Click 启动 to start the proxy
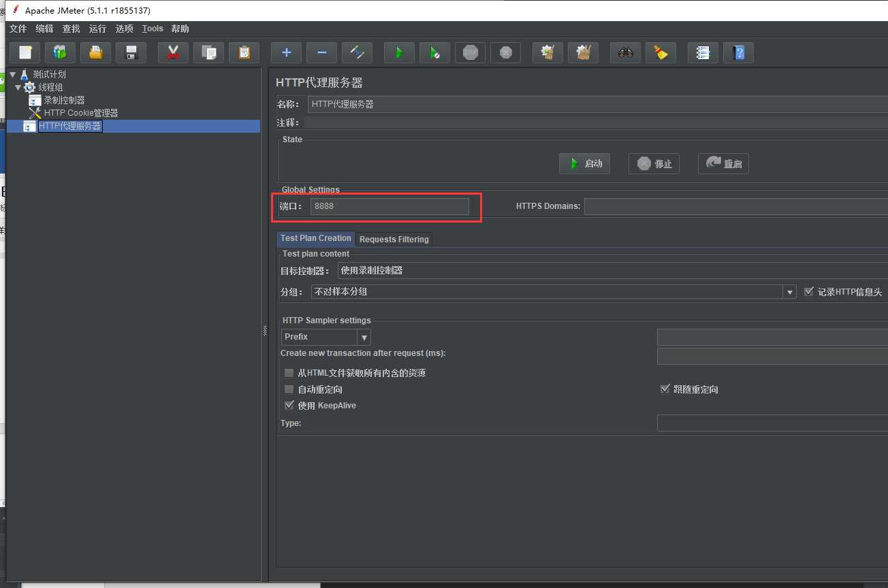 coord(585,163)
